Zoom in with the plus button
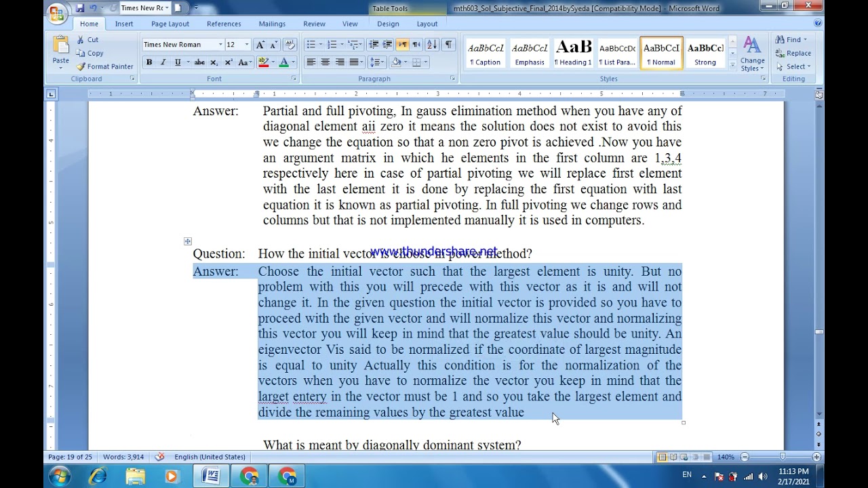The width and height of the screenshot is (868, 488). point(816,457)
